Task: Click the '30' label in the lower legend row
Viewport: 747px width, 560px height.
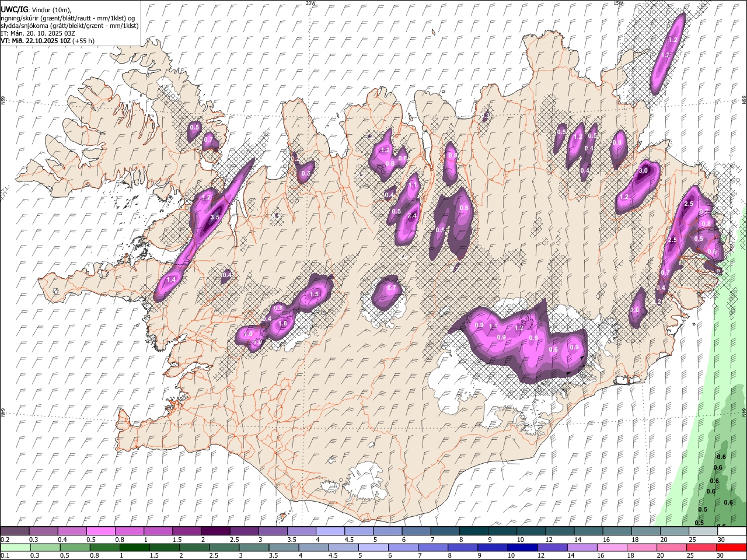Action: pos(721,556)
